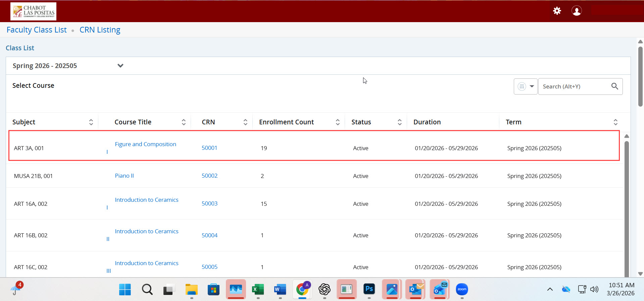Screen dimensions: 644x301
Task: Open Word from the taskbar
Action: [280, 289]
